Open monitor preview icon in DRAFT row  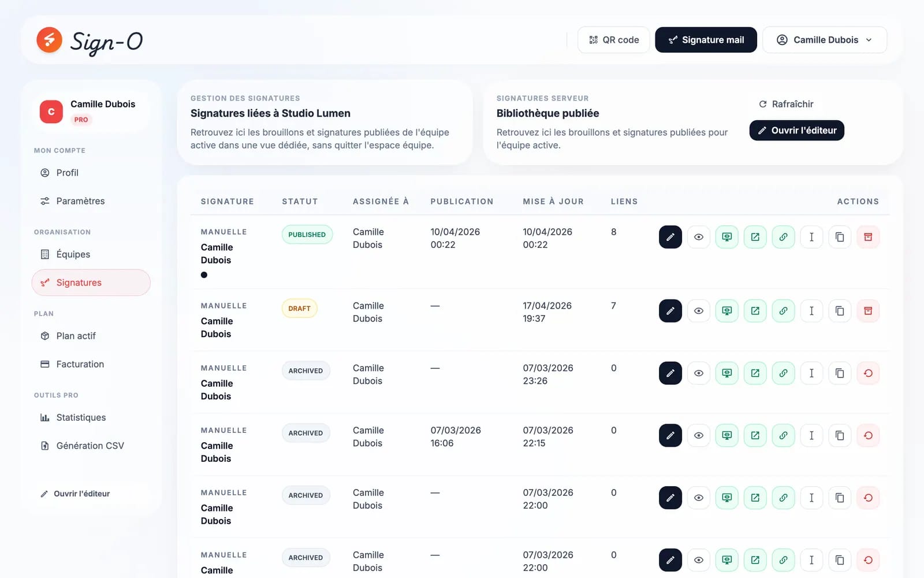point(726,311)
